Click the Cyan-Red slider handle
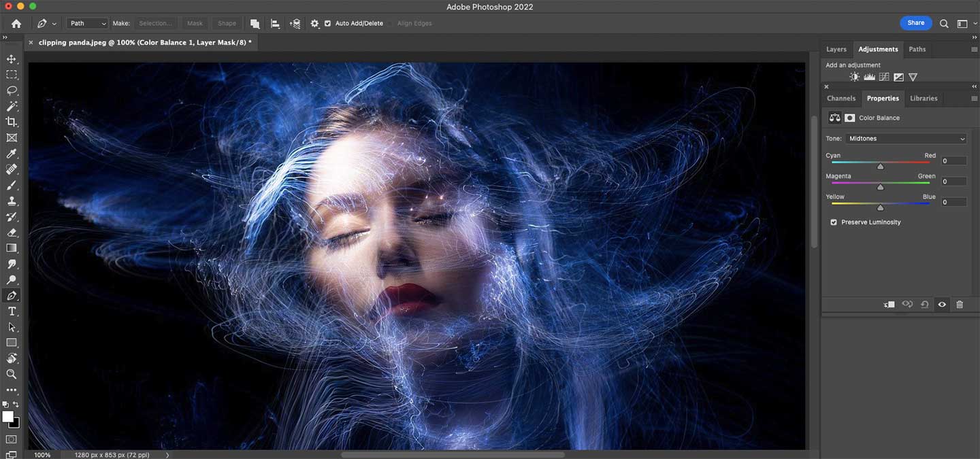Image resolution: width=980 pixels, height=459 pixels. click(880, 166)
